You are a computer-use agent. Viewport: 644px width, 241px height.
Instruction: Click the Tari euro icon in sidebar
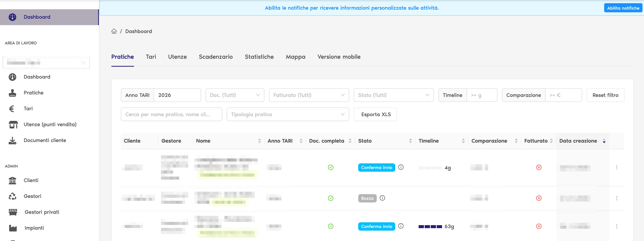[12, 109]
